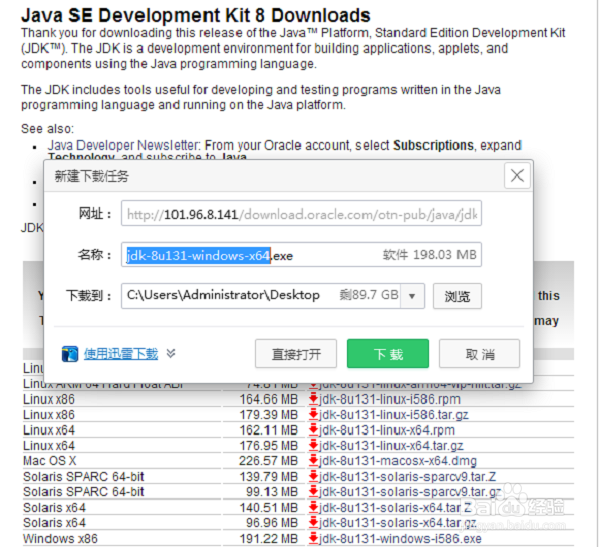This screenshot has height=547, width=600.
Task: Click the green 下载 download button
Action: coord(388,354)
